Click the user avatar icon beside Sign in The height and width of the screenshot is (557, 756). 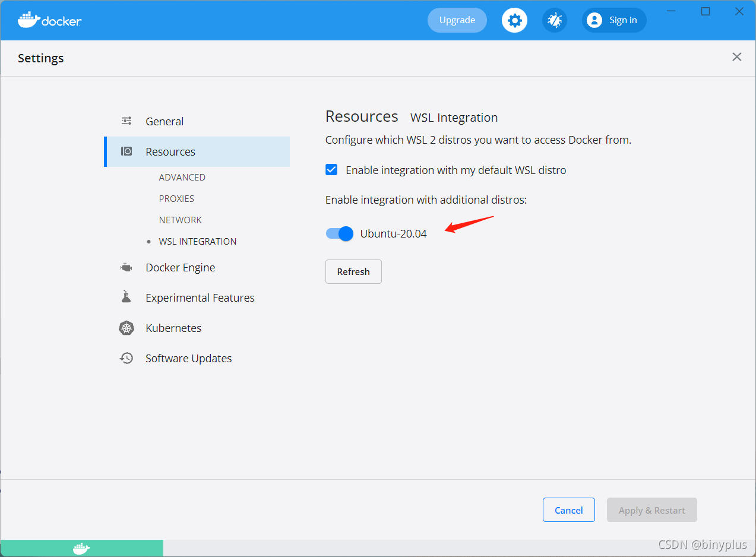point(594,20)
